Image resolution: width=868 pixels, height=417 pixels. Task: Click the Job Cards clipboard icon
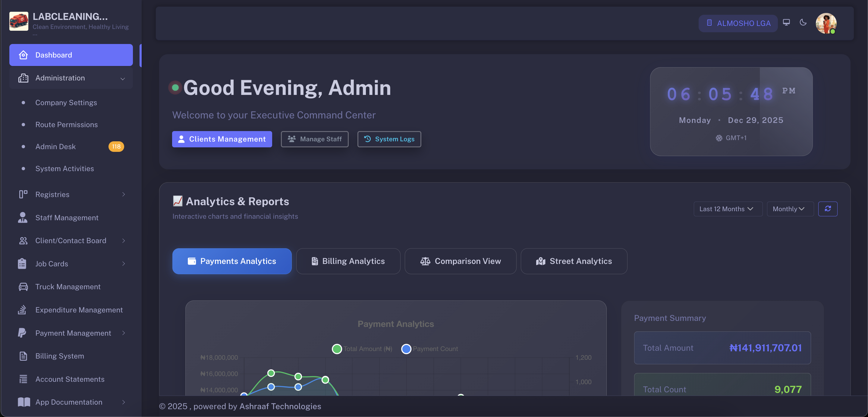click(x=22, y=264)
